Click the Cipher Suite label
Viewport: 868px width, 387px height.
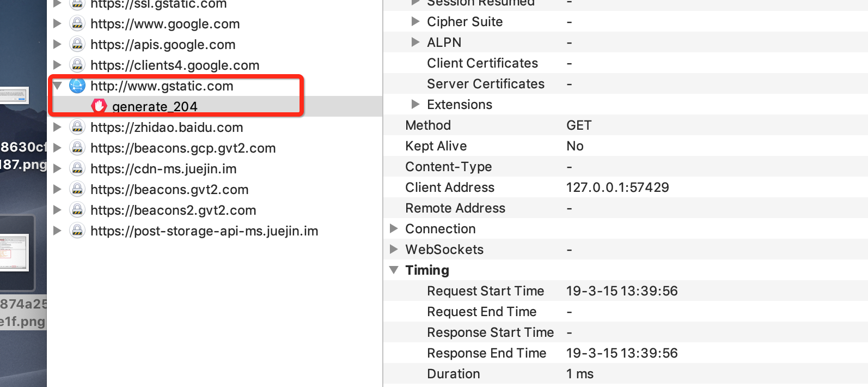pyautogui.click(x=464, y=22)
